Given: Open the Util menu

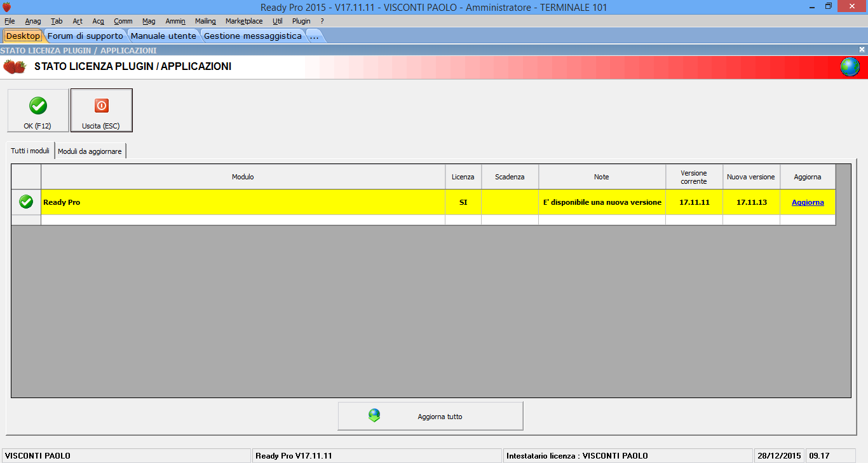Looking at the screenshot, I should (278, 21).
